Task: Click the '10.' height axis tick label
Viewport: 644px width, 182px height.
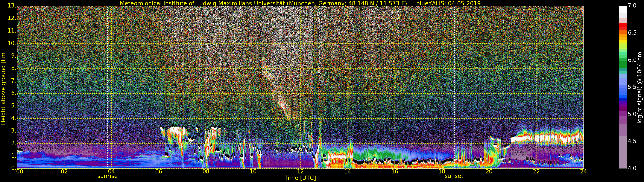Action: pyautogui.click(x=12, y=43)
